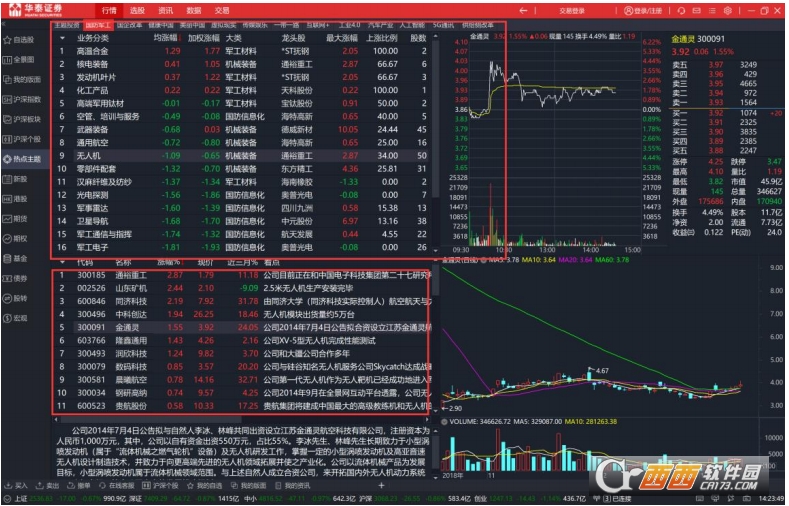789x506 pixels.
Task: Select the 高温合金 row
Action: click(242, 51)
